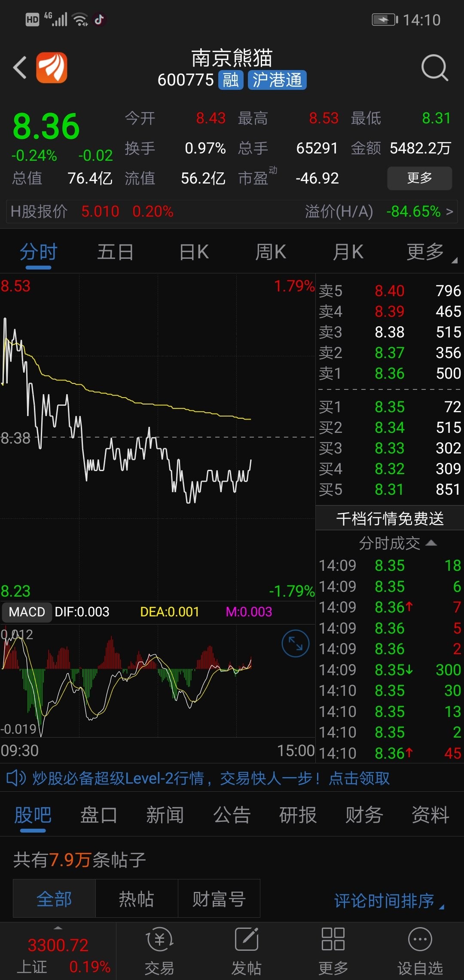Tap the 买1 order at 8.35
Screen dimensions: 464x980
(x=390, y=407)
